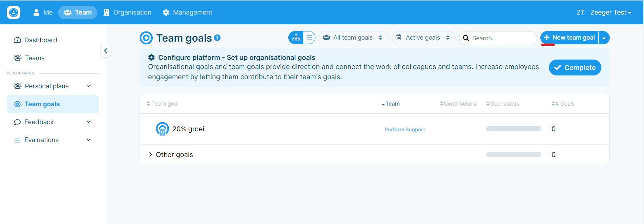644x224 pixels.
Task: Click the info icon beside Team goals
Action: pos(217,38)
